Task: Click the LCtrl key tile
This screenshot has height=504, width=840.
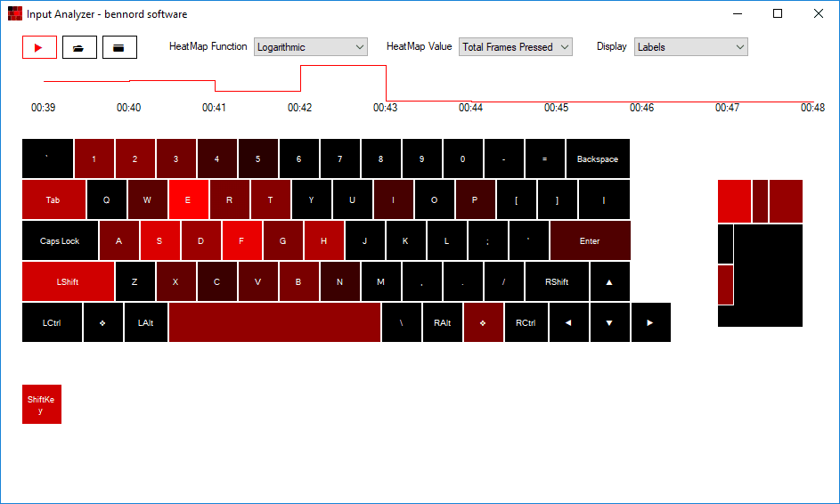Action: (52, 322)
